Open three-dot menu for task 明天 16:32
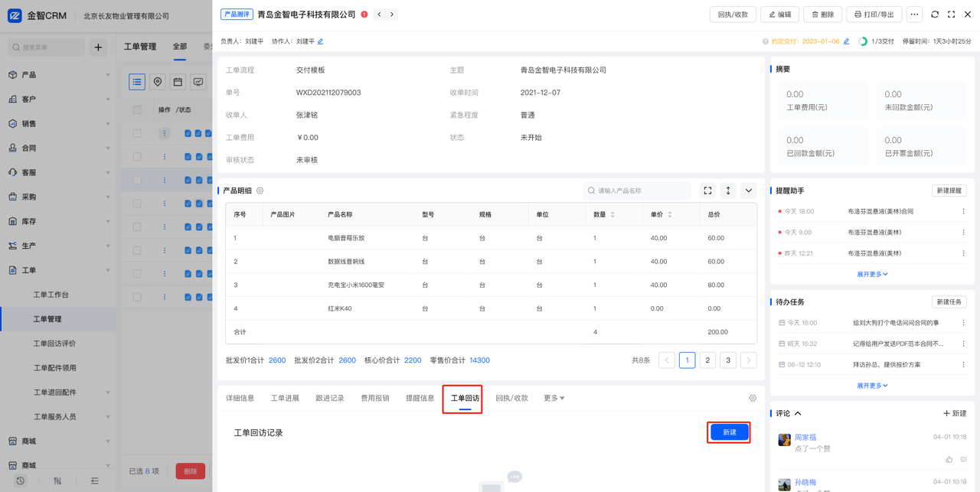This screenshot has height=492, width=980. click(963, 344)
